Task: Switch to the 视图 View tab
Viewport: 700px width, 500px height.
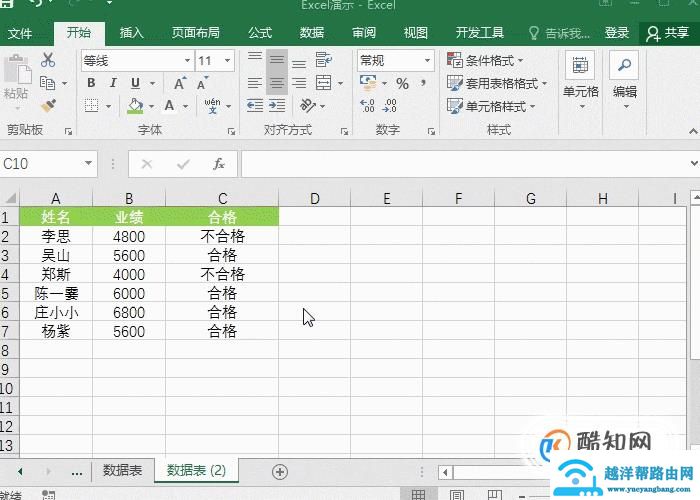Action: point(416,33)
